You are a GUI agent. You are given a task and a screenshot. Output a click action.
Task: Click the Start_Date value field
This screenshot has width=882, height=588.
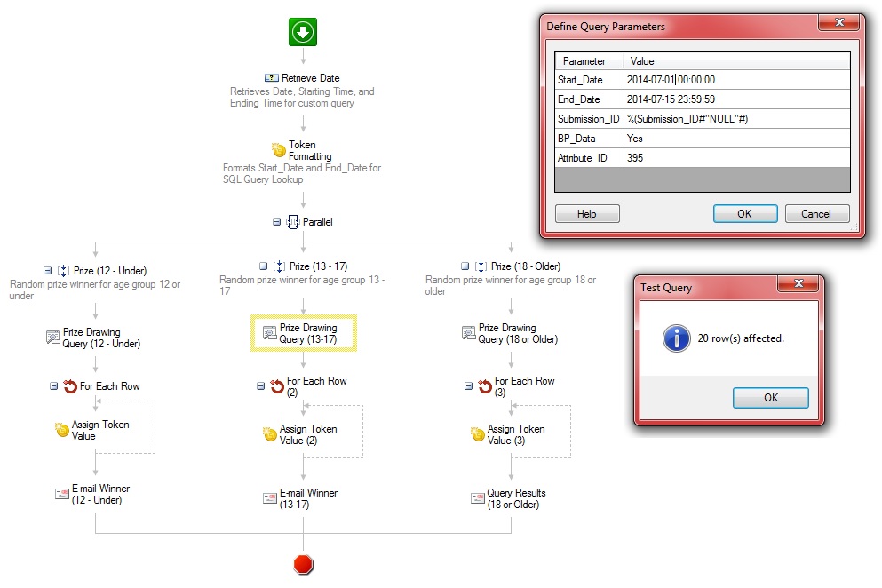[x=737, y=80]
